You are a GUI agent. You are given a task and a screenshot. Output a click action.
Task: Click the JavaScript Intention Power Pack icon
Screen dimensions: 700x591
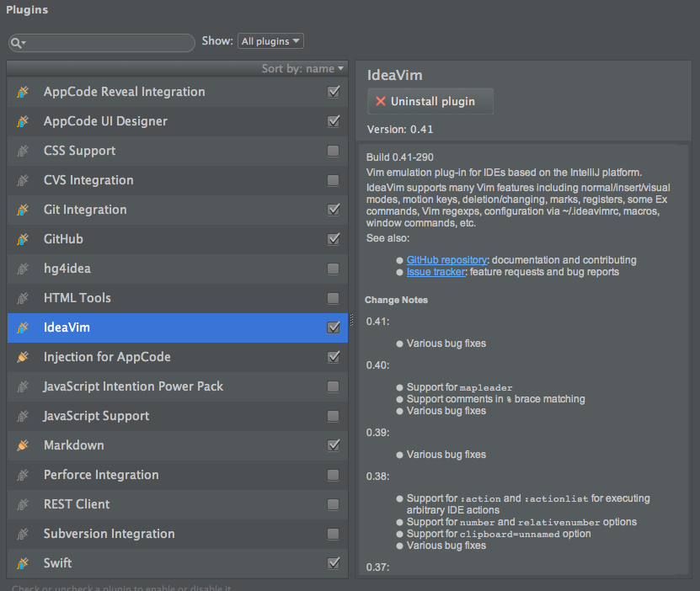pyautogui.click(x=23, y=386)
